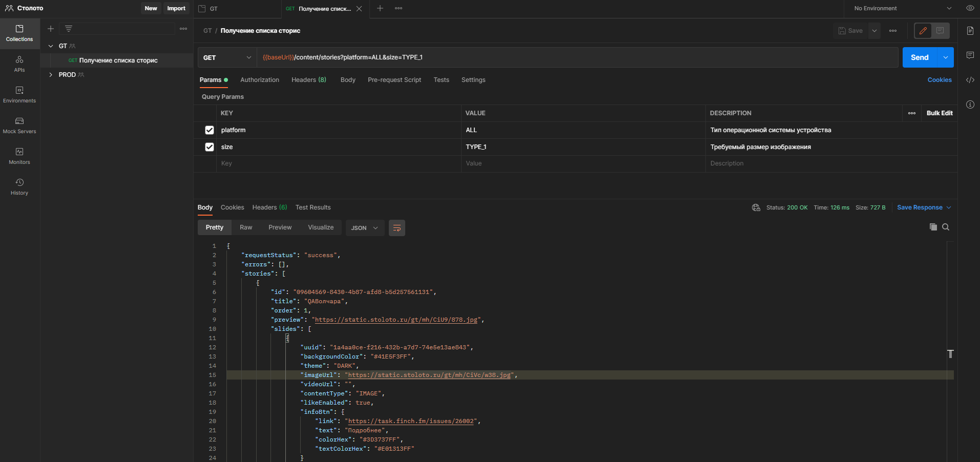
Task: Click the Cookies link
Action: pos(939,80)
